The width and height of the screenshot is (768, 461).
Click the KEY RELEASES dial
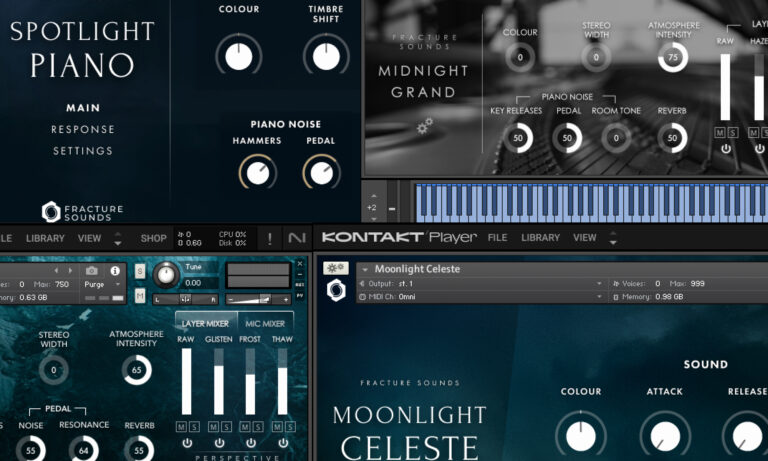(x=518, y=138)
